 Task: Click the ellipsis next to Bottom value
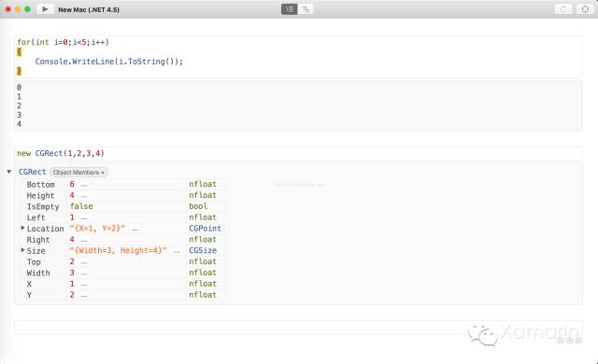tap(84, 185)
